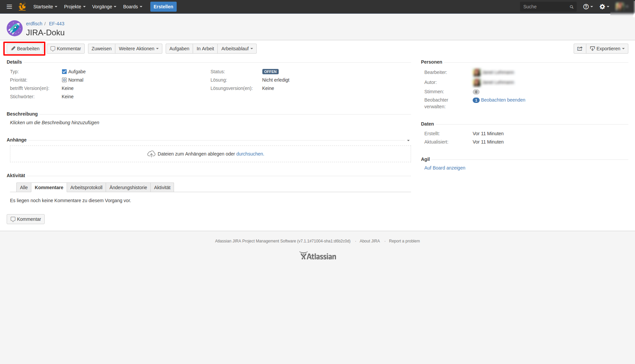
Task: Open the Vorgänge dropdown menu
Action: click(104, 7)
